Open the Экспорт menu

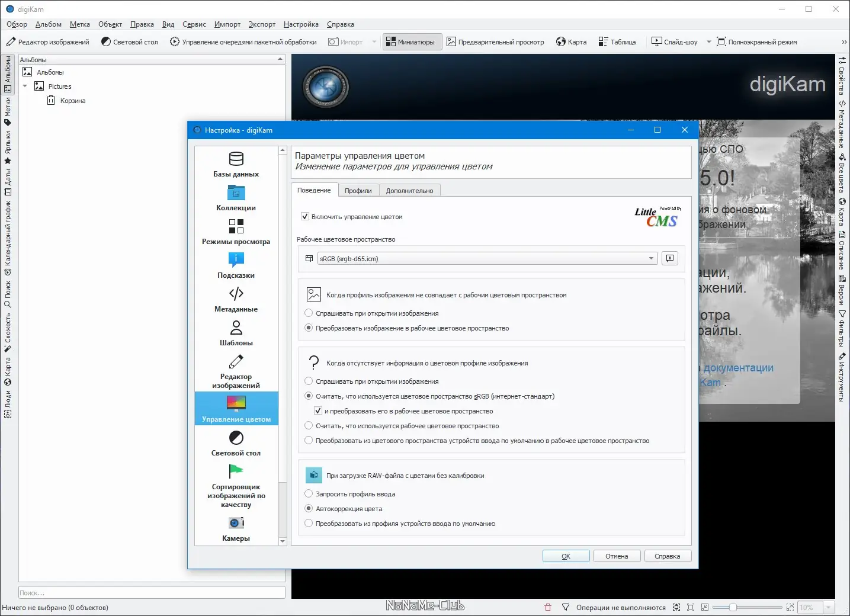[262, 24]
